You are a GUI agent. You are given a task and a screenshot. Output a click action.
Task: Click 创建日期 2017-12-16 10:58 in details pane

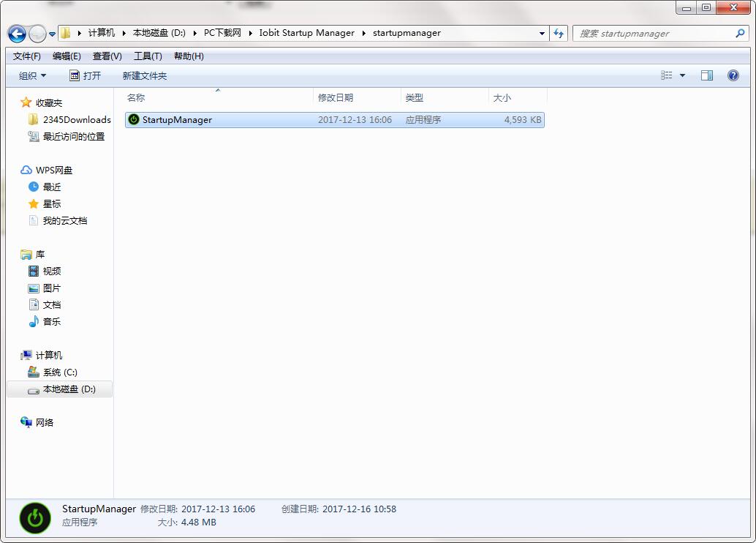(339, 509)
